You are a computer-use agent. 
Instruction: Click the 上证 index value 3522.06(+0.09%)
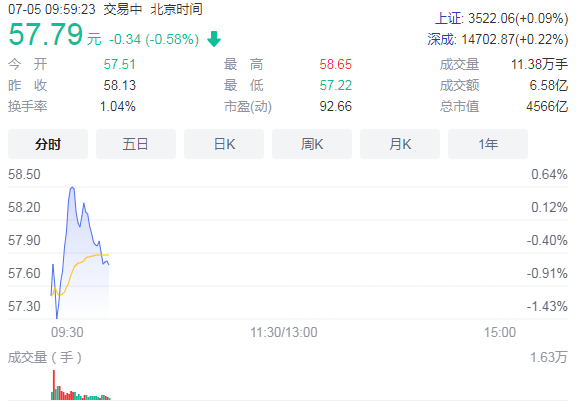pos(518,18)
